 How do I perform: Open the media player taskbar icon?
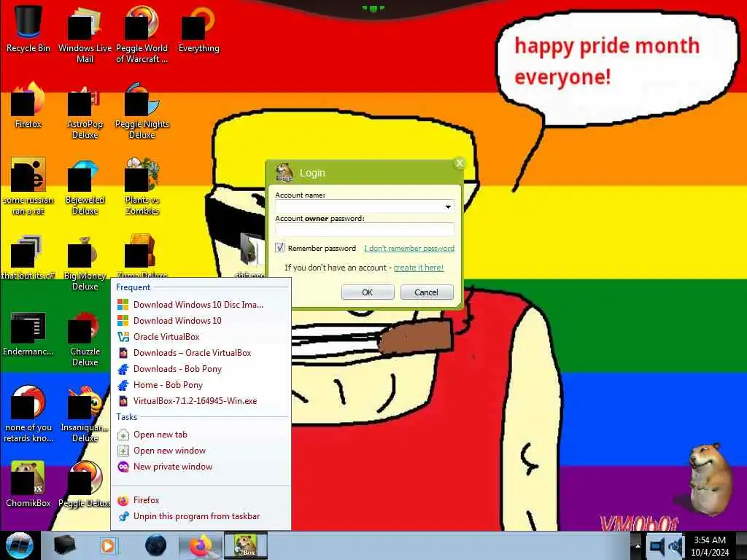click(x=109, y=545)
